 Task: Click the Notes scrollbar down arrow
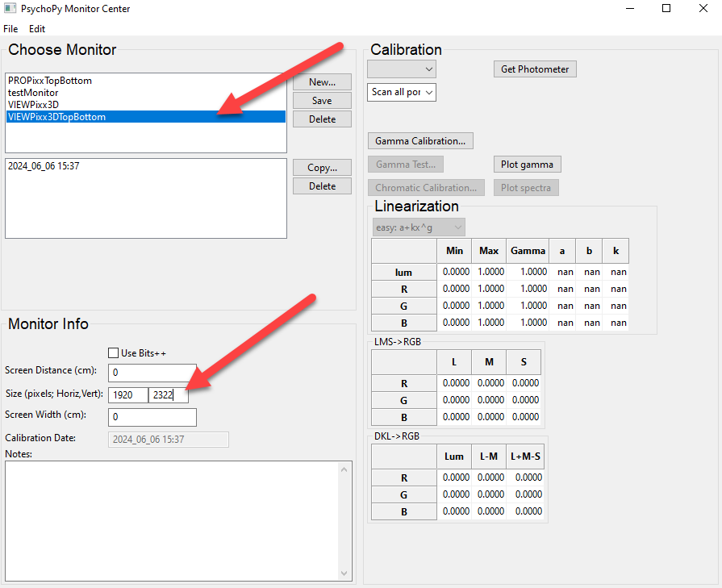pyautogui.click(x=345, y=573)
